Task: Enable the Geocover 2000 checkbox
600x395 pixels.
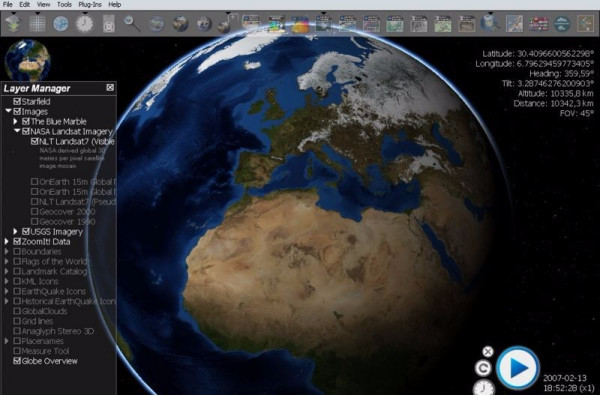Action: click(x=35, y=211)
